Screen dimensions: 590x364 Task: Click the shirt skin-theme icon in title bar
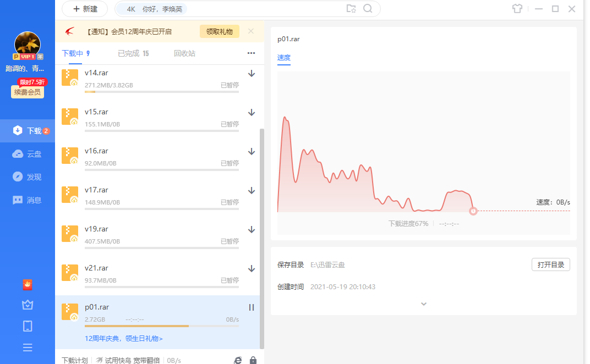pyautogui.click(x=516, y=9)
